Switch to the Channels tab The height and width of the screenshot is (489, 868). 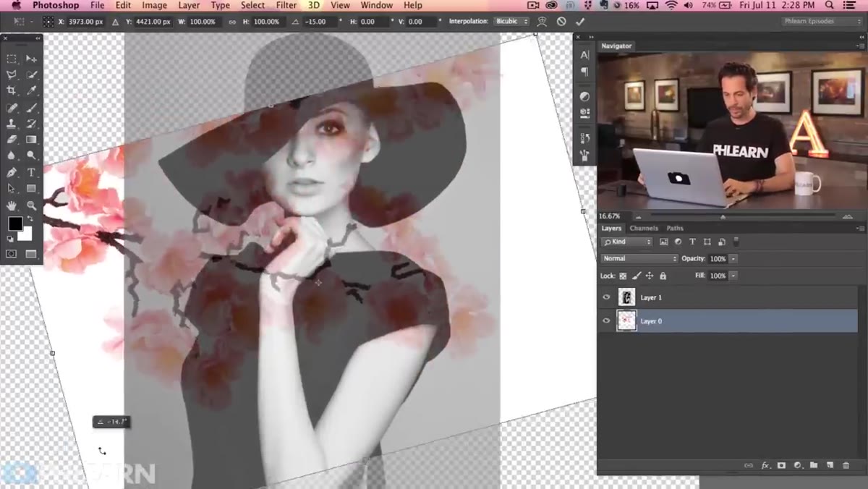643,228
